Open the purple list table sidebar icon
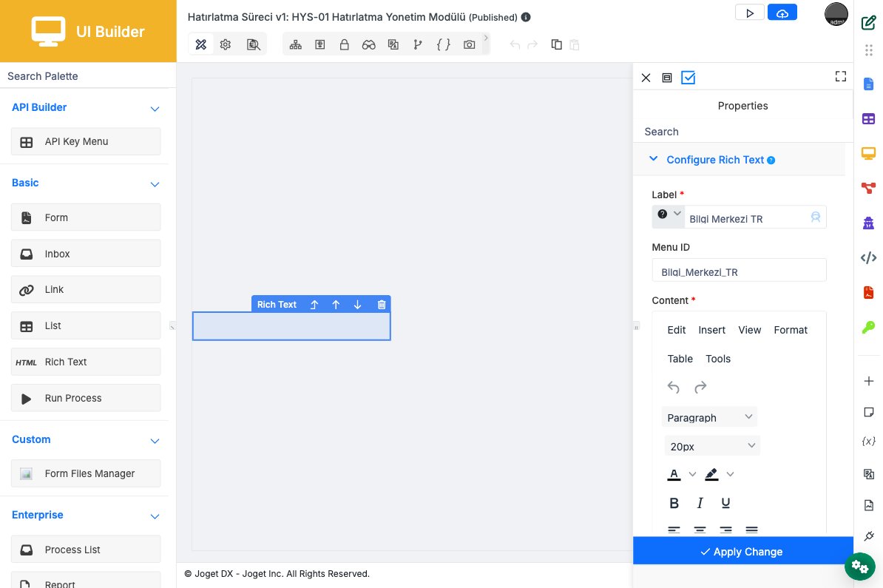The height and width of the screenshot is (588, 883). pyautogui.click(x=868, y=119)
